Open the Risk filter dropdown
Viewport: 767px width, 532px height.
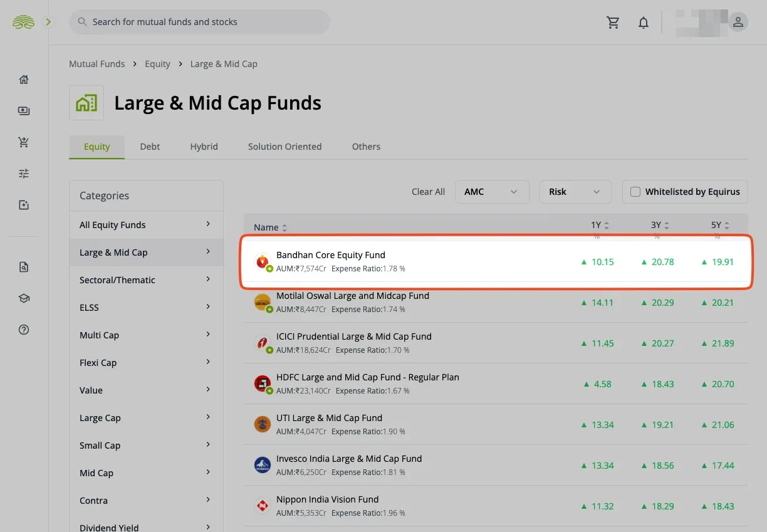(575, 192)
